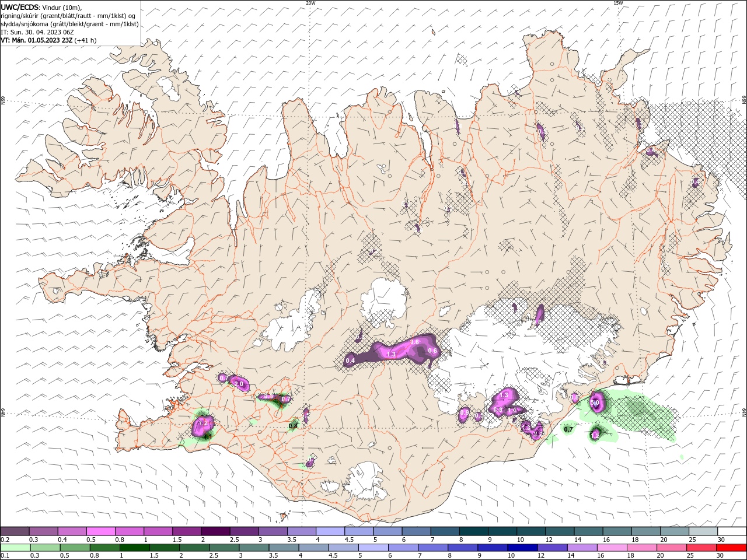This screenshot has width=747, height=560.
Task: Click the white snow swatch labeled 30
Action: [731, 531]
